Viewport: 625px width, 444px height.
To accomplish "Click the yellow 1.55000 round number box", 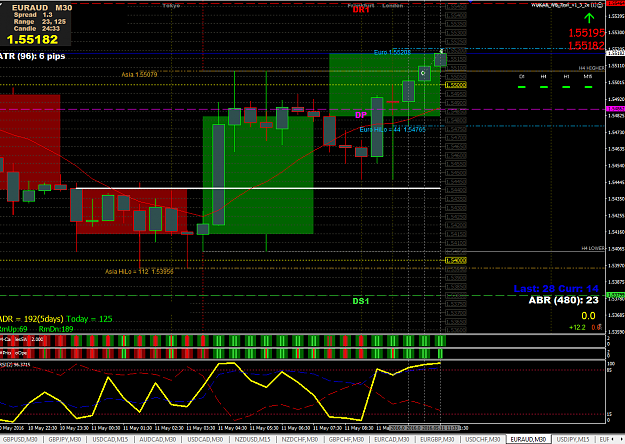I will 456,85.
